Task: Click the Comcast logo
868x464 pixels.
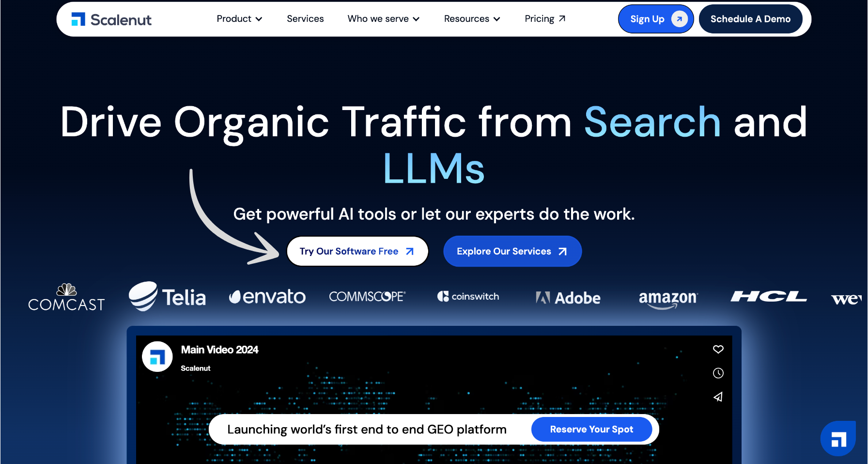Action: pos(66,297)
